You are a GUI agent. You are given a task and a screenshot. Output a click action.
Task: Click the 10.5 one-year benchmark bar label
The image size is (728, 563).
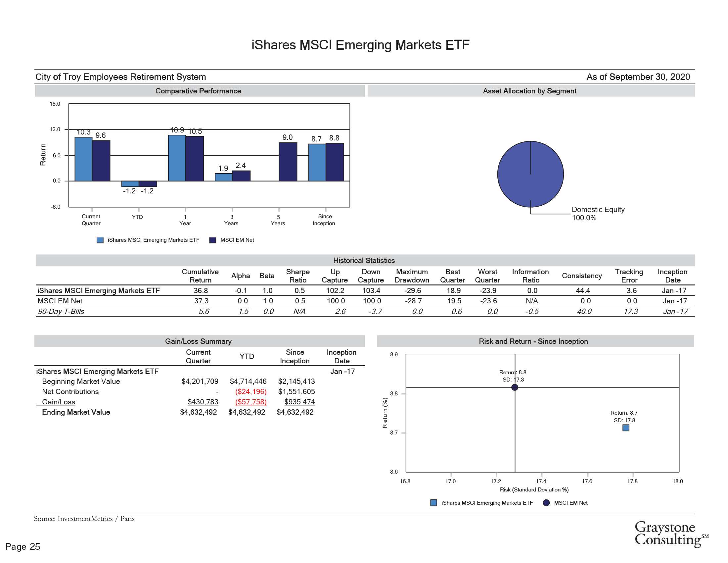coord(195,131)
